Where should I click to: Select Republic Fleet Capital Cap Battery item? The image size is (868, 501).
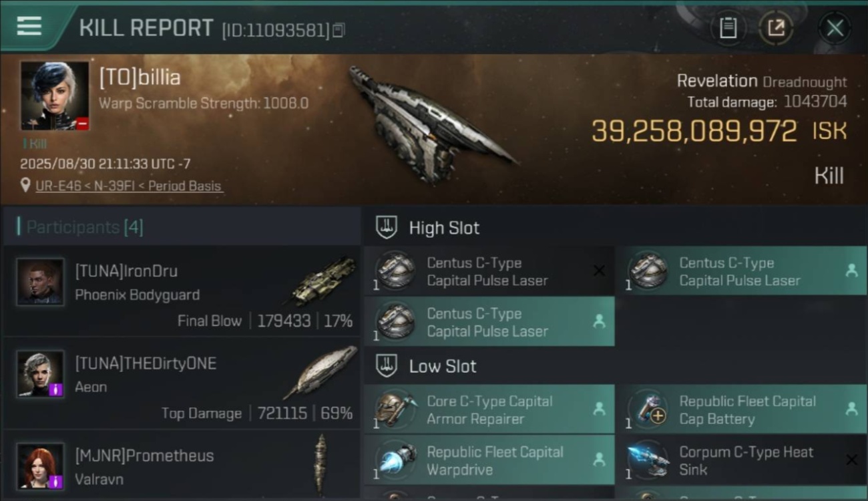pyautogui.click(x=741, y=409)
